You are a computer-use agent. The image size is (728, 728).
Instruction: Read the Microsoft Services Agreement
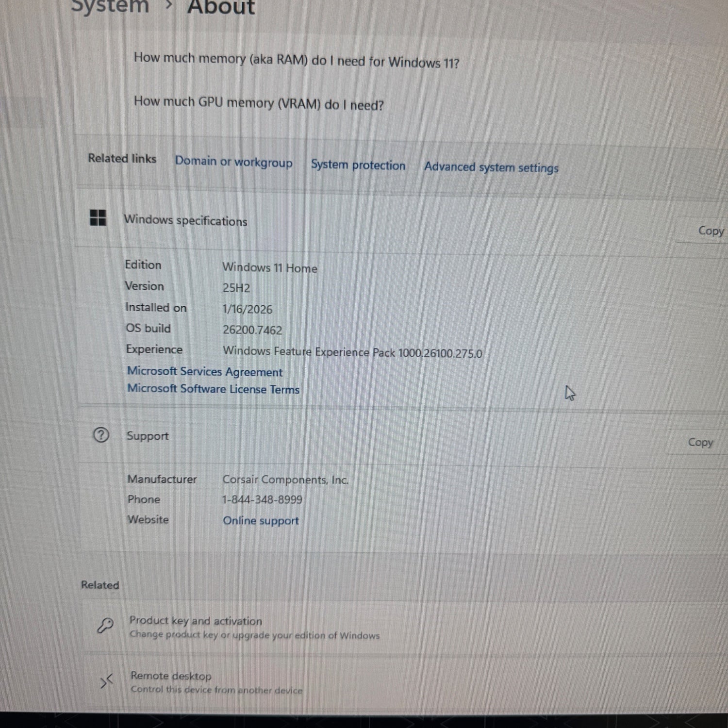pyautogui.click(x=205, y=372)
